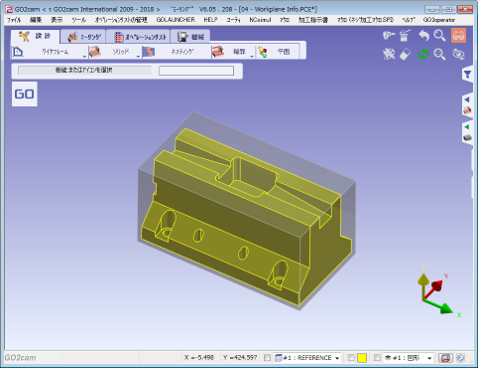The image size is (478, 368).
Task: Click the green refresh arrows icon
Action: tap(423, 54)
